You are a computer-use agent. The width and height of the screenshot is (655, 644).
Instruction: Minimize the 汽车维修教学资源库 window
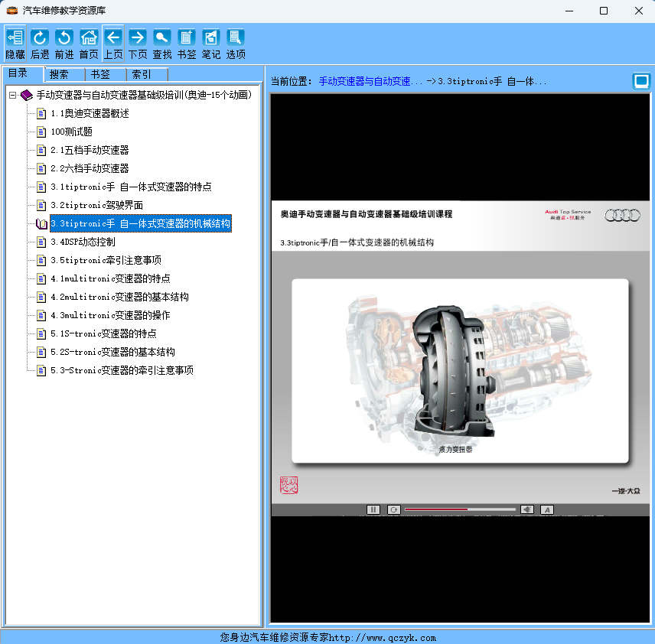(569, 11)
